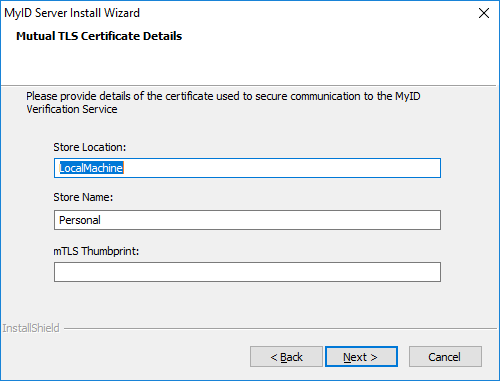Click the certificate details instruction paragraph
This screenshot has width=500, height=381.
tap(223, 103)
